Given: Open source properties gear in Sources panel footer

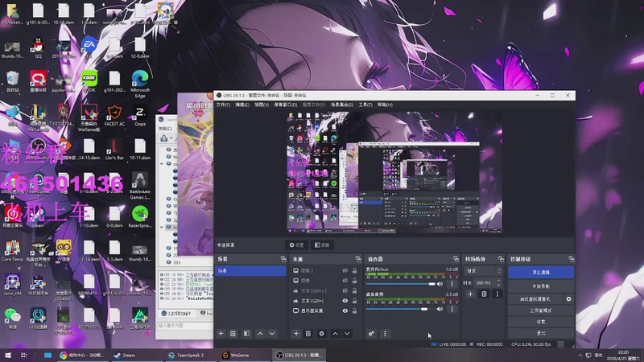Looking at the screenshot, I should (321, 334).
